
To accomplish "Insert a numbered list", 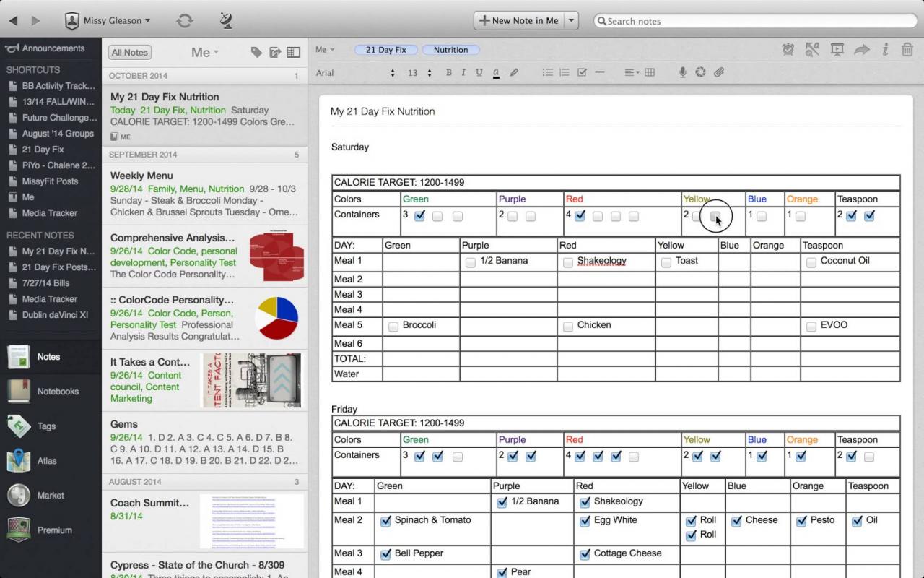I will [565, 72].
